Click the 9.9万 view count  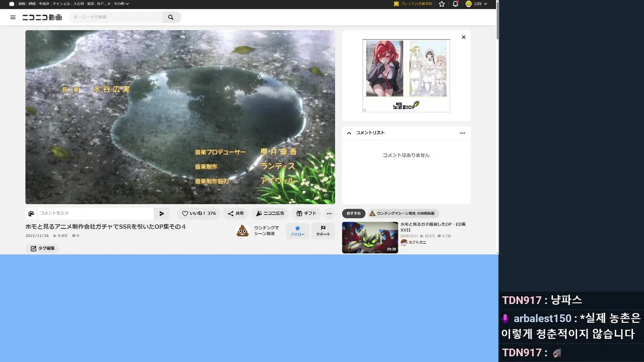click(60, 235)
